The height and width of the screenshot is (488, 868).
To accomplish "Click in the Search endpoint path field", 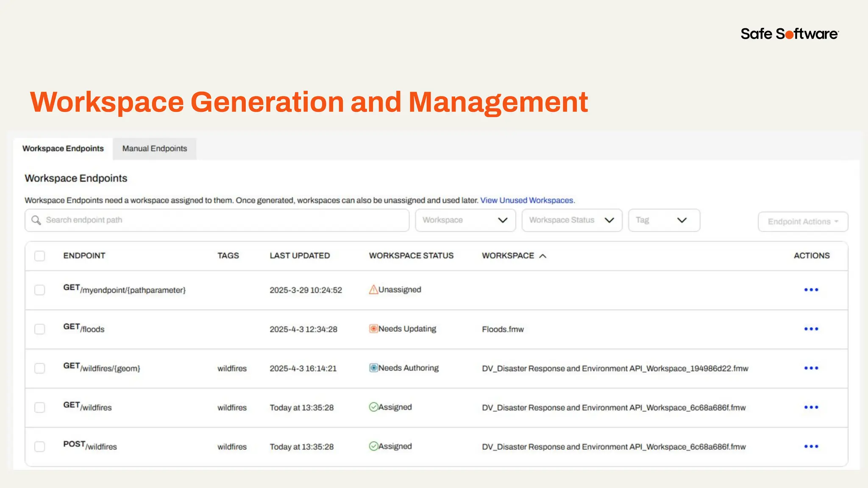I will tap(217, 220).
